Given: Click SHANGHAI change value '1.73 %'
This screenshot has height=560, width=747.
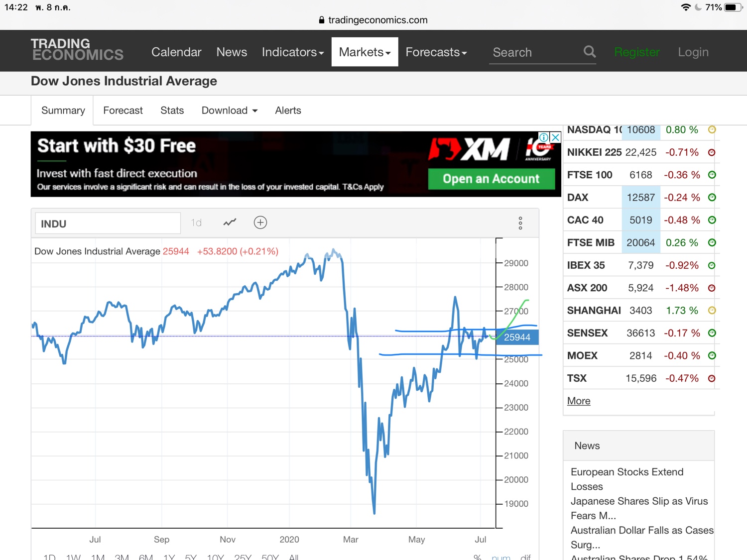Looking at the screenshot, I should pyautogui.click(x=682, y=310).
